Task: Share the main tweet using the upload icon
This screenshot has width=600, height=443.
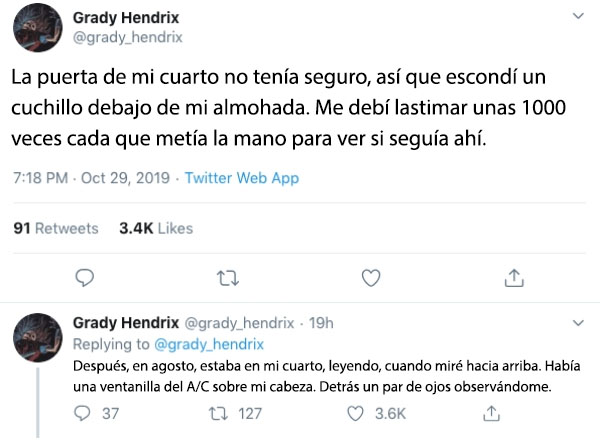Action: click(514, 278)
